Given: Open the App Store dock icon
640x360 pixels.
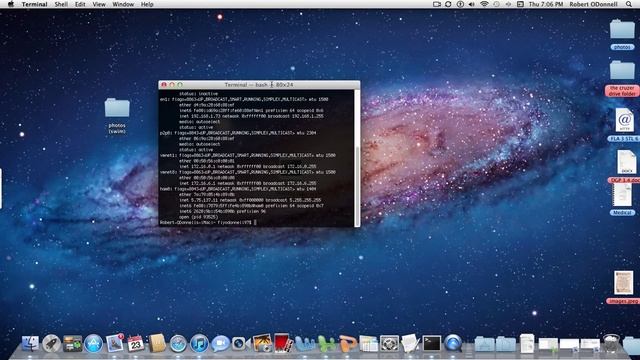Looking at the screenshot, I should click(x=93, y=343).
